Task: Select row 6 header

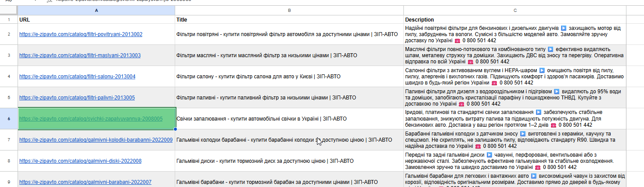Action: click(x=9, y=119)
